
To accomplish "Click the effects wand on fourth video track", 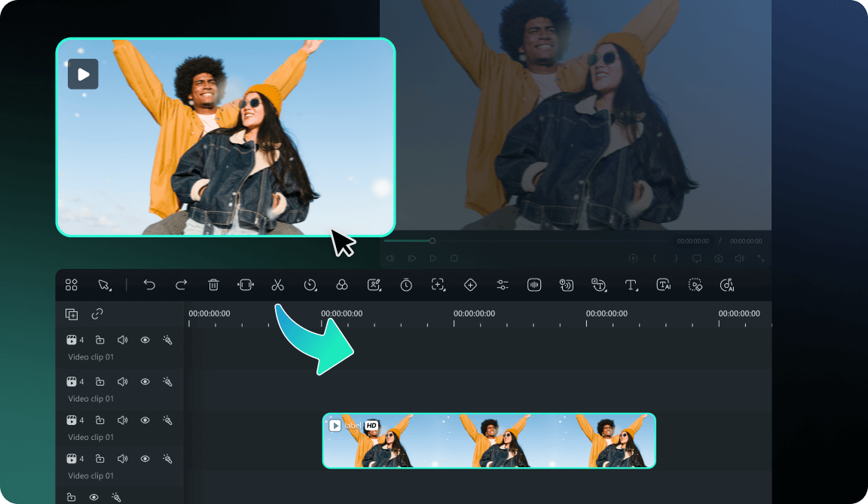I will click(167, 459).
